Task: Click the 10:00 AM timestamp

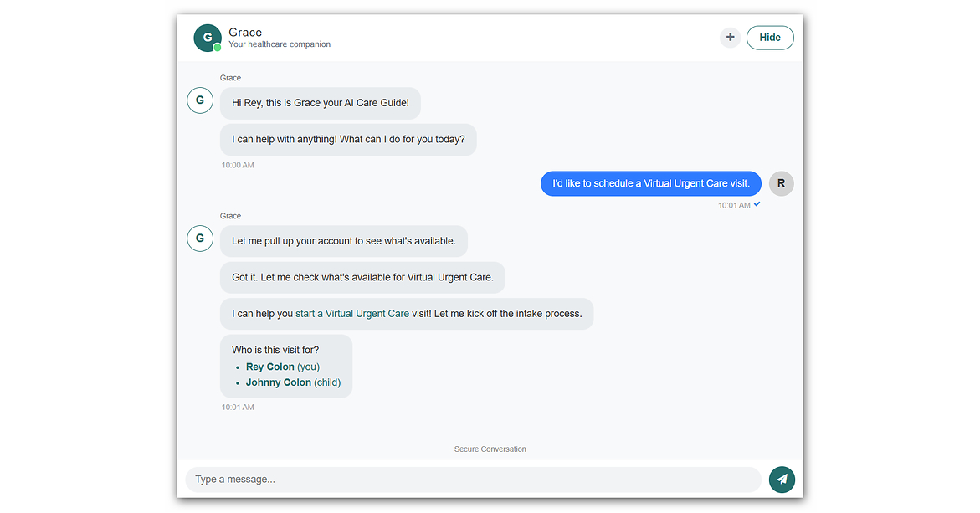Action: click(x=238, y=165)
